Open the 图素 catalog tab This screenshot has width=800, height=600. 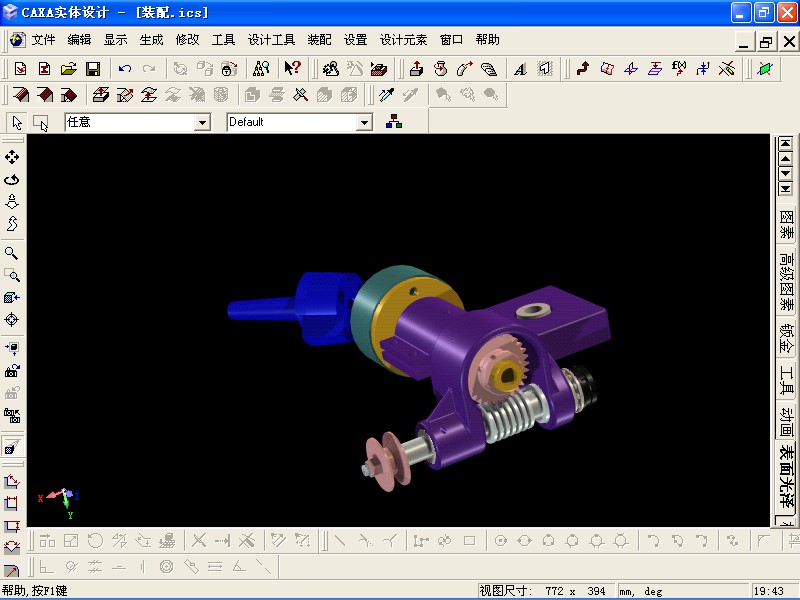click(786, 224)
